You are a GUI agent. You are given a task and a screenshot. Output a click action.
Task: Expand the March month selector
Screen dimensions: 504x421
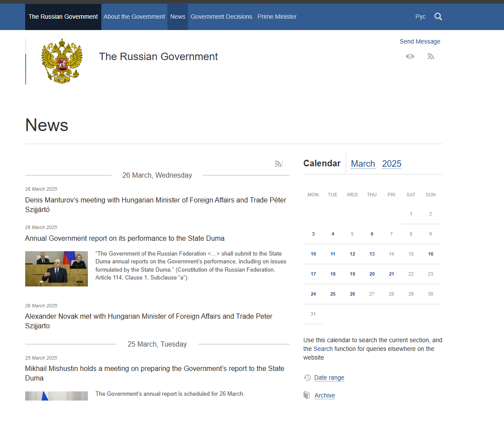click(x=363, y=164)
